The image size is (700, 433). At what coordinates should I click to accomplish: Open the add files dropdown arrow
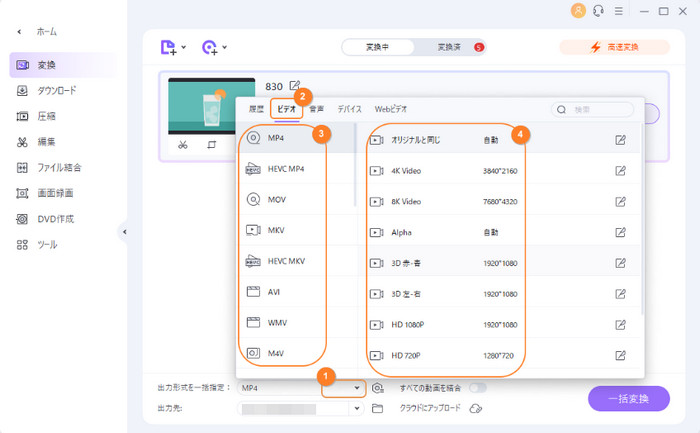click(x=183, y=47)
